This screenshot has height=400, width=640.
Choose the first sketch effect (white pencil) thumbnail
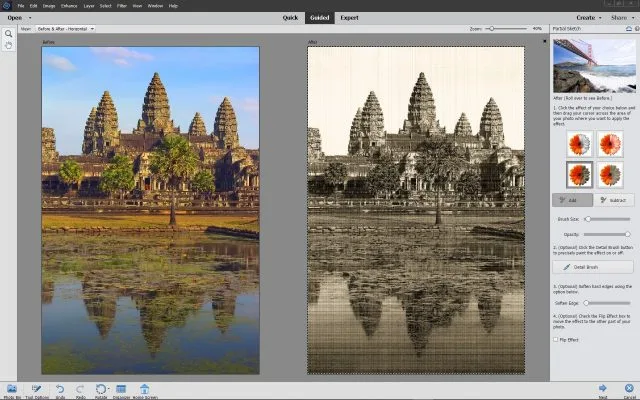point(580,144)
